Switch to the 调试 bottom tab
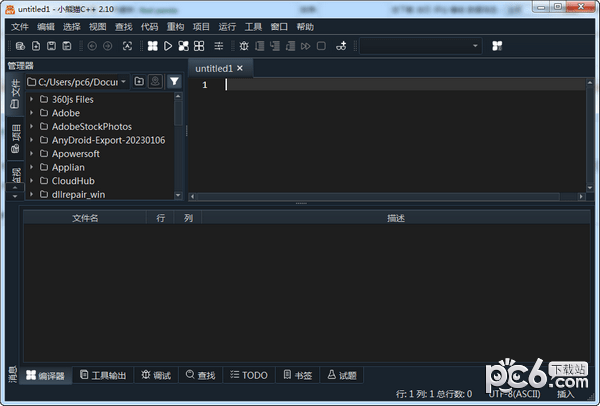The width and height of the screenshot is (600, 406). (156, 375)
